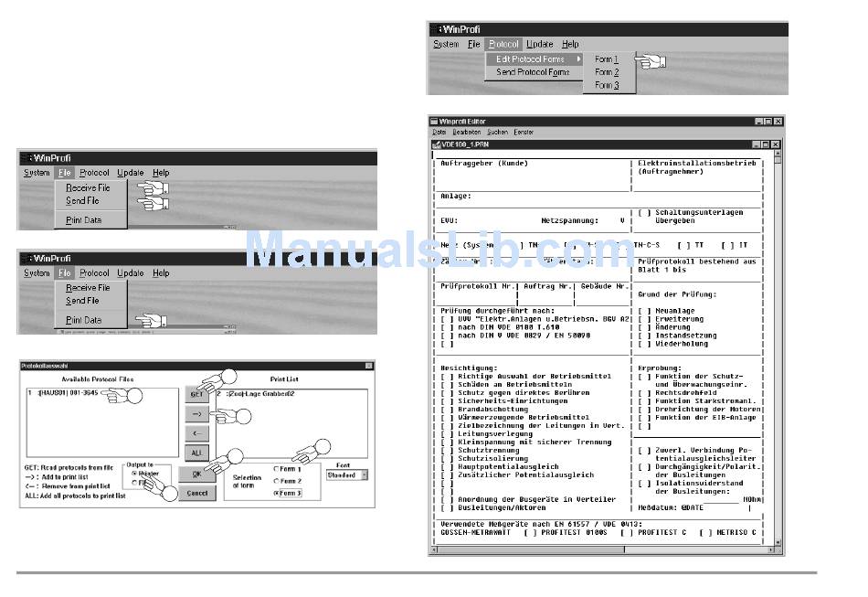Click the Auftraggeber (Kunde) field text
Image resolution: width=868 pixels, height=597 pixels.
pos(484,164)
